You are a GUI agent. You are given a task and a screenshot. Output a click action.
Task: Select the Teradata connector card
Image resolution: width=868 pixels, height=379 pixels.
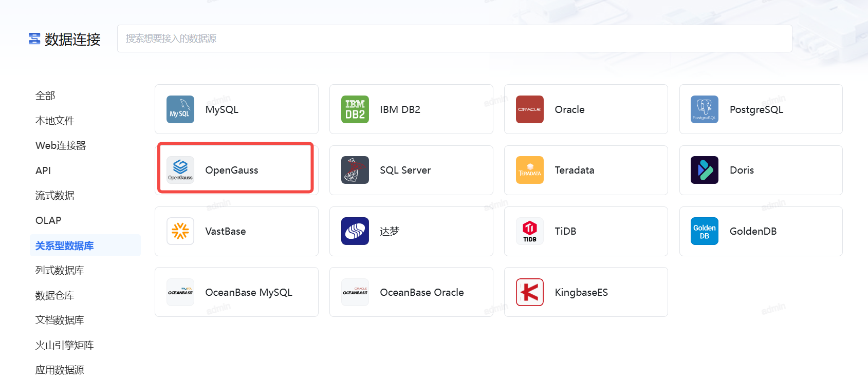coord(586,170)
